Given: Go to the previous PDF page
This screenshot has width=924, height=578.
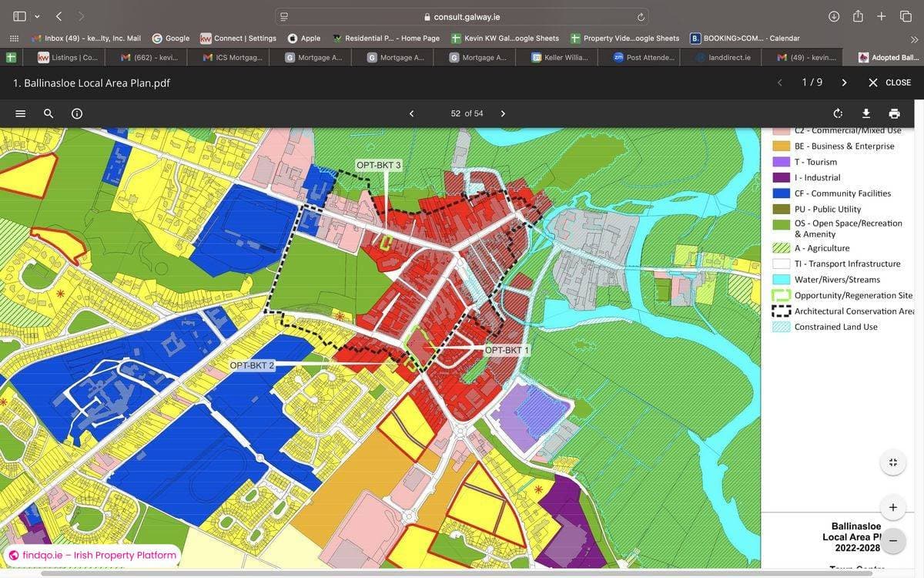Looking at the screenshot, I should point(411,113).
